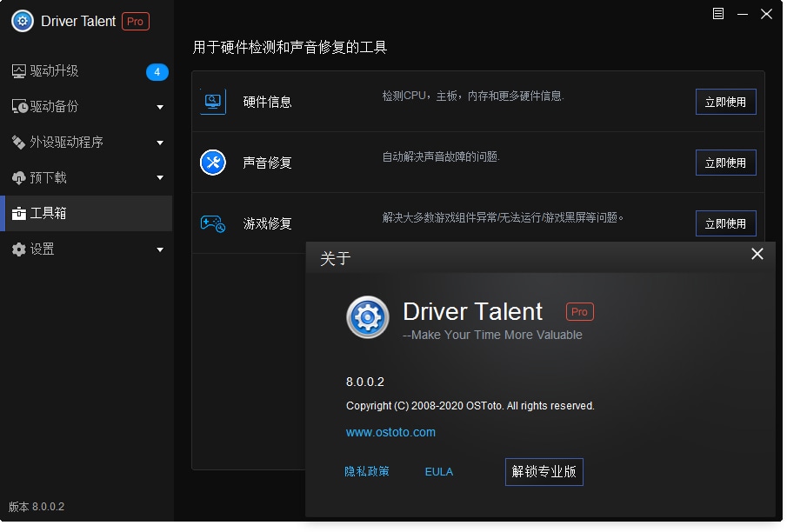
Task: Expand the 外设驱动程序 dropdown arrow
Action: tap(159, 143)
